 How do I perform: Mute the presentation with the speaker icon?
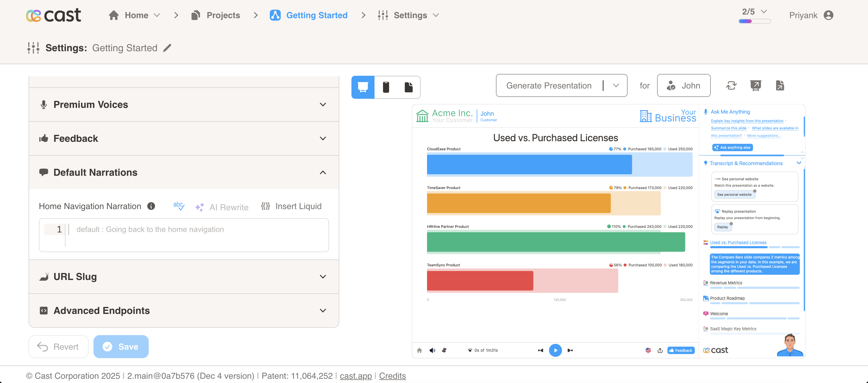tap(432, 350)
